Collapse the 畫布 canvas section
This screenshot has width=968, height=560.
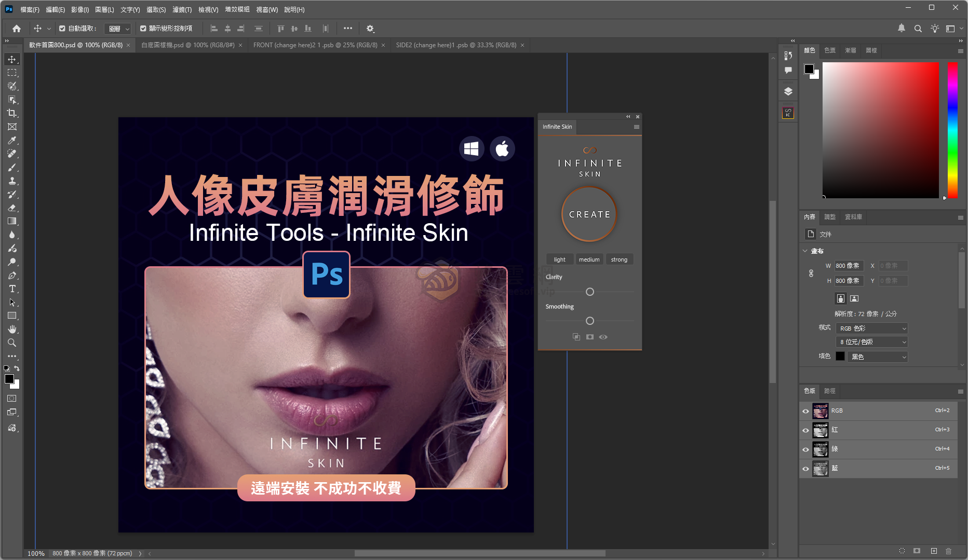click(x=805, y=251)
